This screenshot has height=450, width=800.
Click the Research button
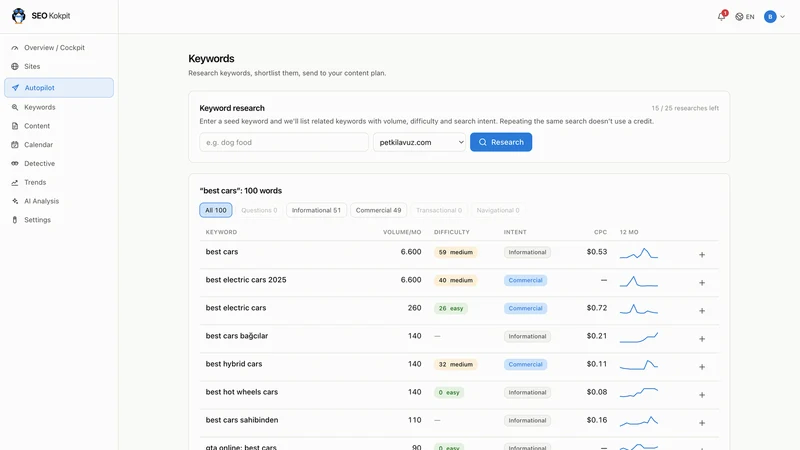coord(501,142)
